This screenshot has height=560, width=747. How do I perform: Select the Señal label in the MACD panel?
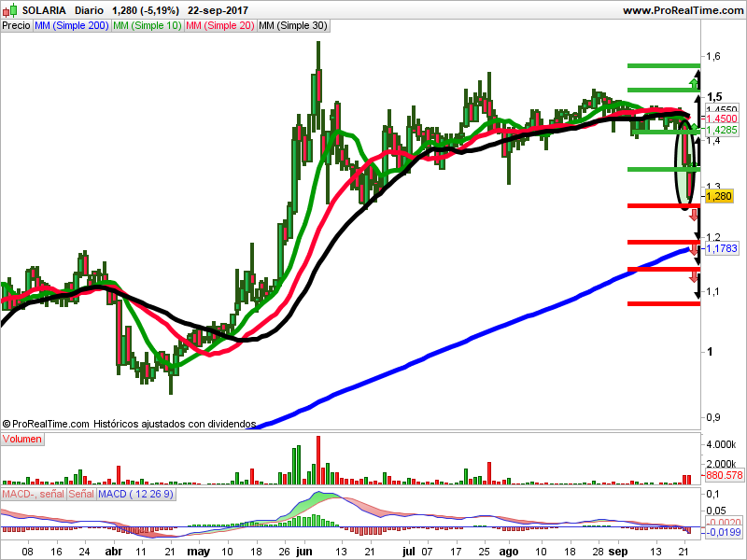tap(81, 494)
